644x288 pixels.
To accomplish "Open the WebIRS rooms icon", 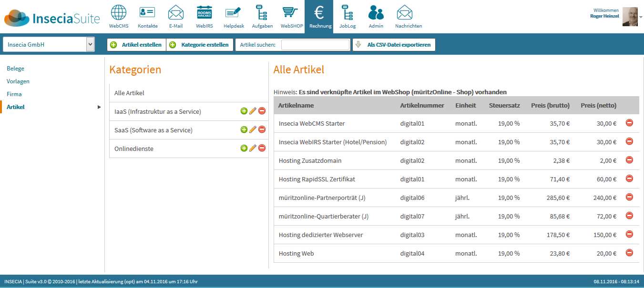I will 204,13.
